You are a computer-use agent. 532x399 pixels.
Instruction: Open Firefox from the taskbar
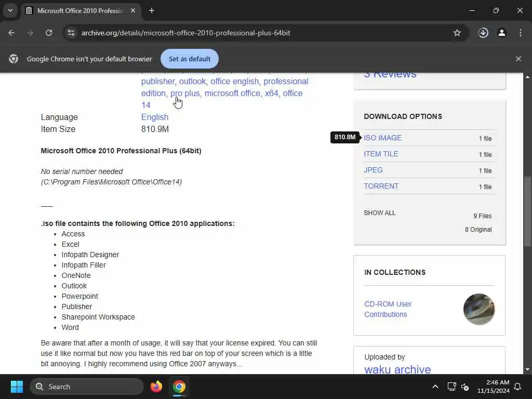click(x=156, y=387)
